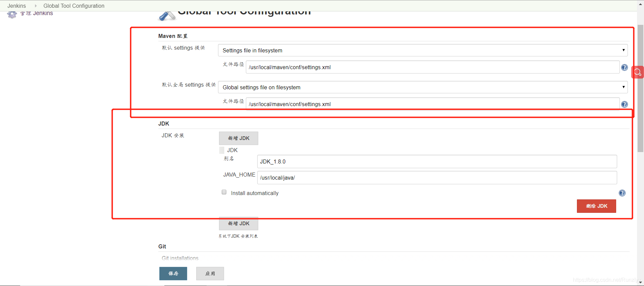
Task: Click the upper 新增 JDK button
Action: pos(238,138)
